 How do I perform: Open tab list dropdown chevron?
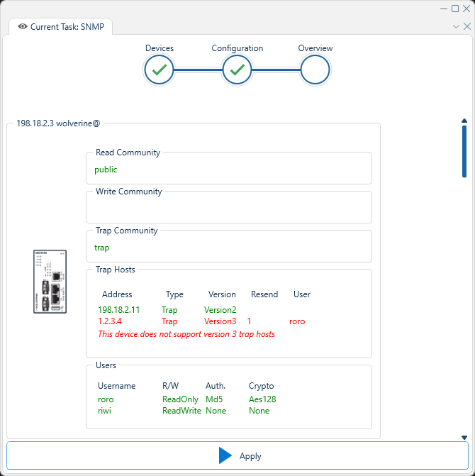pyautogui.click(x=456, y=27)
